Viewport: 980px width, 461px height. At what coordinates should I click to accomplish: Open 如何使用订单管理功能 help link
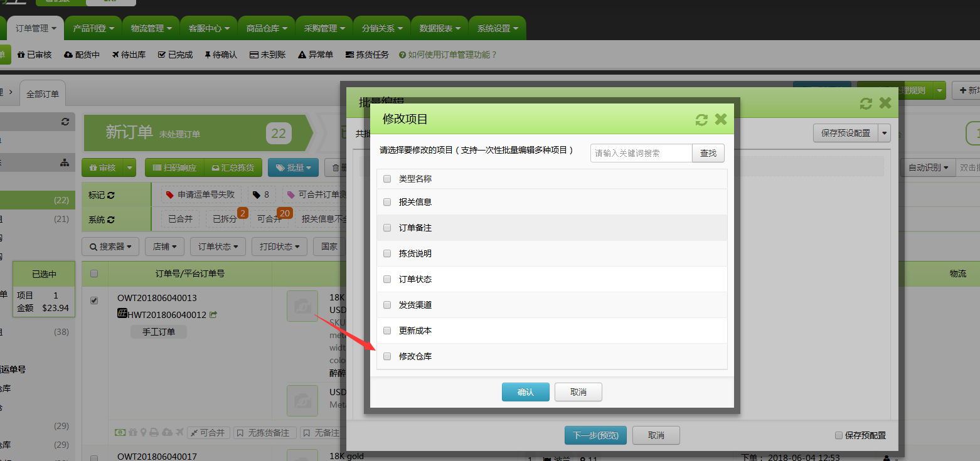tap(448, 55)
